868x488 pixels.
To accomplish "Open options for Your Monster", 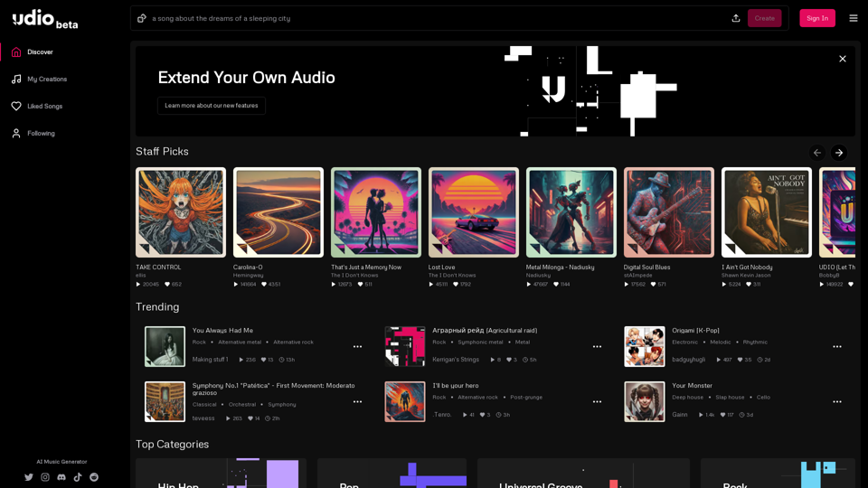I will tap(837, 402).
